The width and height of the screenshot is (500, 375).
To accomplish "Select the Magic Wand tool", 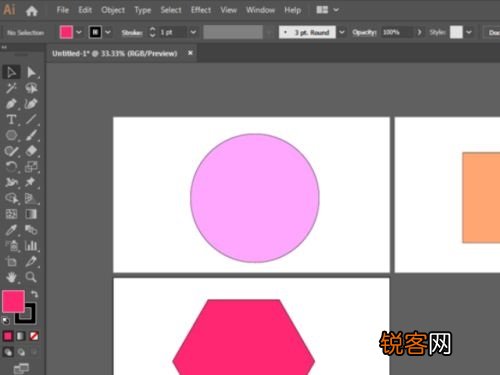I will pos(11,88).
